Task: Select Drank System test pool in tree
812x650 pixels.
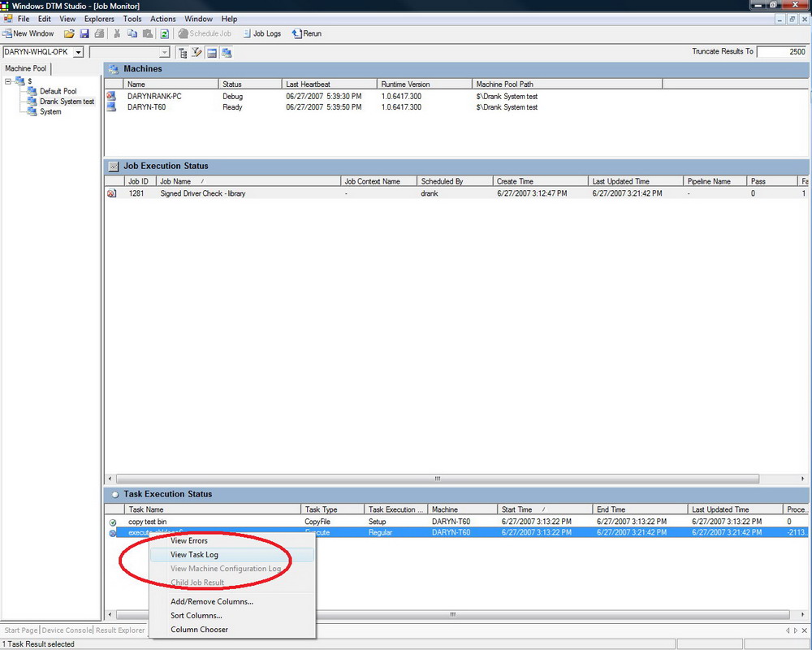Action: pyautogui.click(x=67, y=102)
